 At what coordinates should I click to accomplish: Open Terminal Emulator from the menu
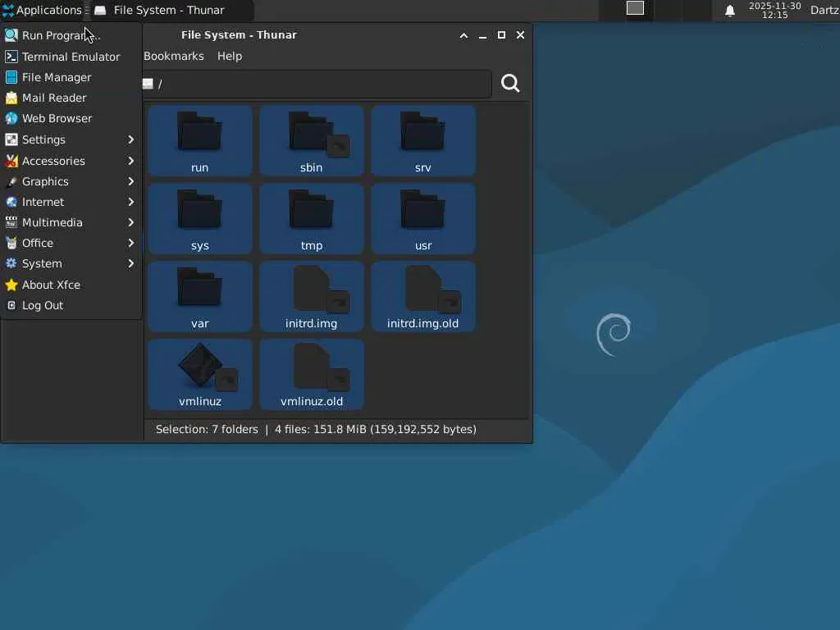(71, 57)
